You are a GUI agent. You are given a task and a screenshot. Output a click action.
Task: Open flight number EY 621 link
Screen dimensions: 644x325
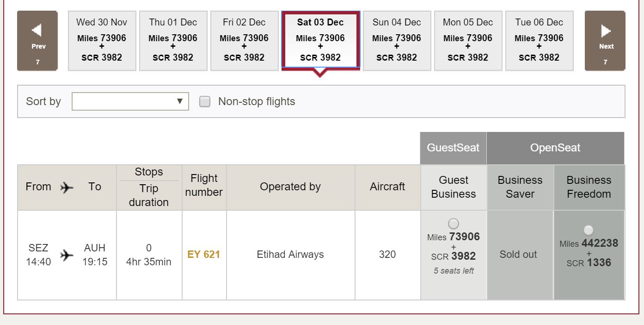pyautogui.click(x=204, y=255)
